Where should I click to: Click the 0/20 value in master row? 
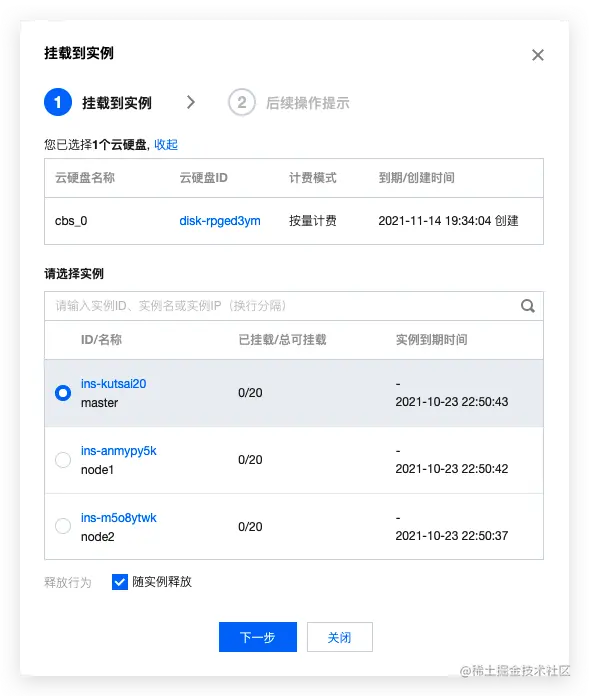(250, 393)
